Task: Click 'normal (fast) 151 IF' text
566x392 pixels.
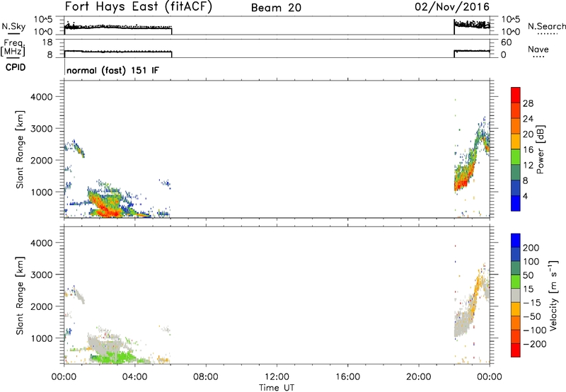Action: [x=112, y=70]
